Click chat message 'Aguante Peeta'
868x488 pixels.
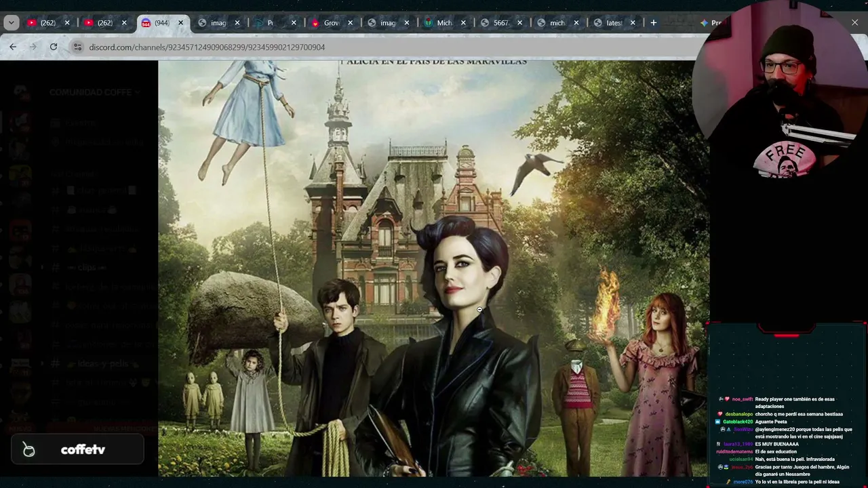pyautogui.click(x=771, y=422)
